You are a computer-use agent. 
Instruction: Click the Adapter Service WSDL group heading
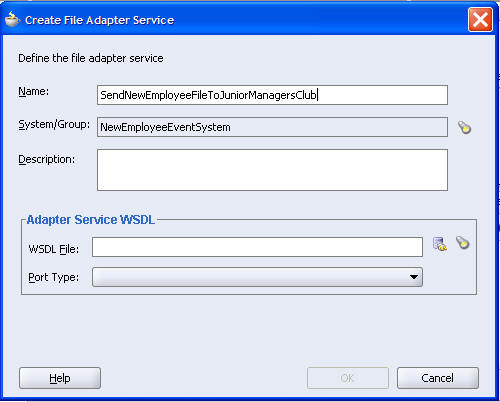[91, 220]
